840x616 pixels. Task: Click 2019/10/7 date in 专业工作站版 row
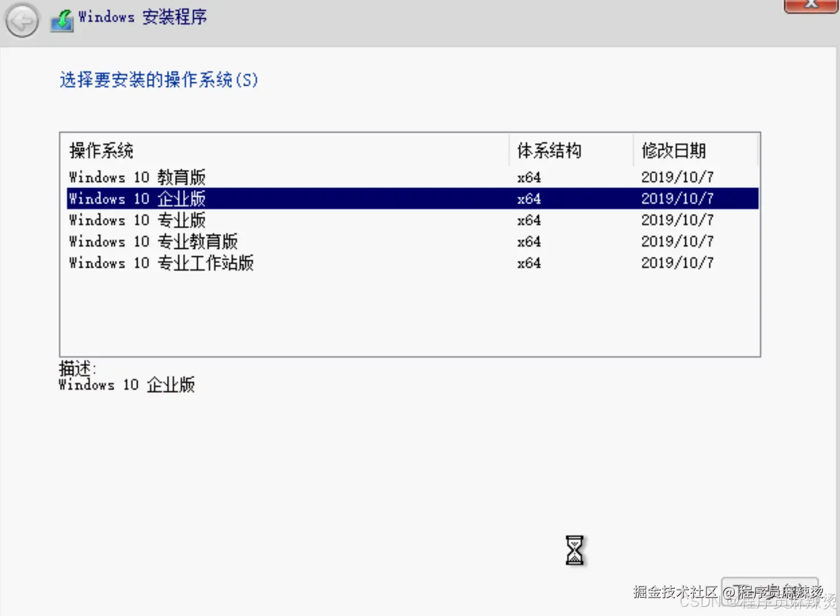(677, 263)
